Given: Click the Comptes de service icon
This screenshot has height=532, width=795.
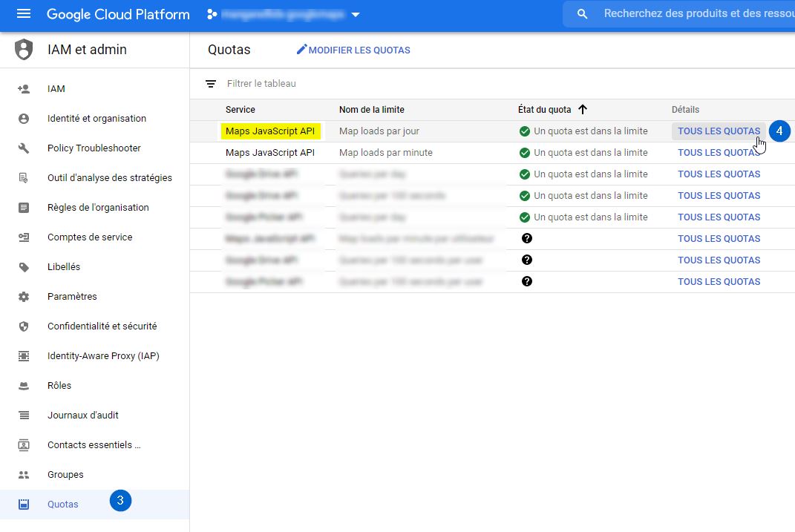Looking at the screenshot, I should 24,237.
